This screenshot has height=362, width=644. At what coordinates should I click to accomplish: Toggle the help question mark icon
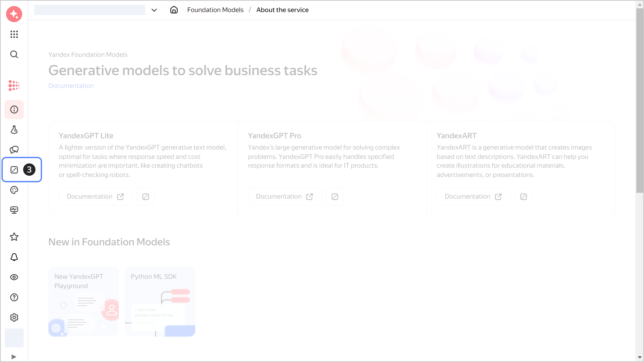(x=14, y=297)
